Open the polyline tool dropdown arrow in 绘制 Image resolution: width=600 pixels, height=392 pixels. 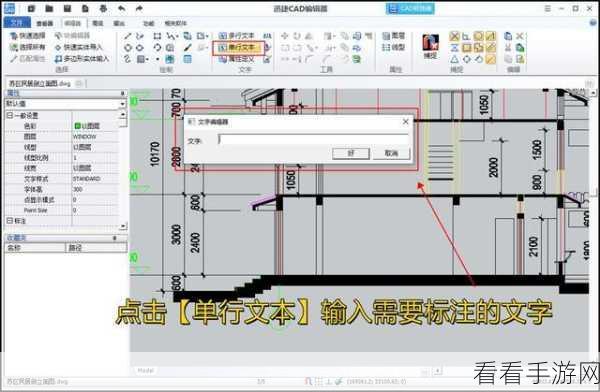point(176,37)
